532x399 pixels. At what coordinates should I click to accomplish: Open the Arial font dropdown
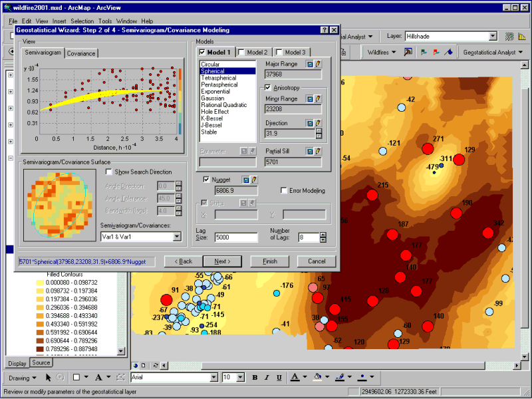(x=213, y=377)
